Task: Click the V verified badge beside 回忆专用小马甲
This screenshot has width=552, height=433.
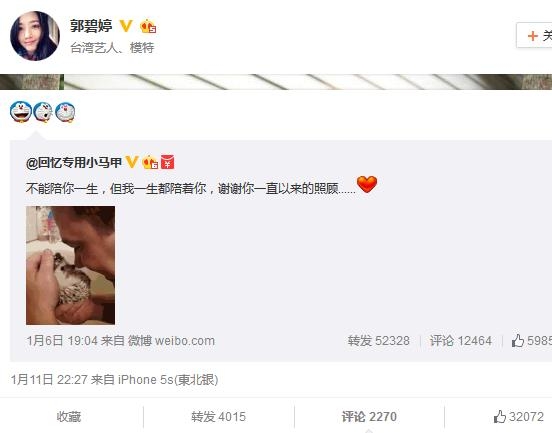Action: [x=132, y=162]
